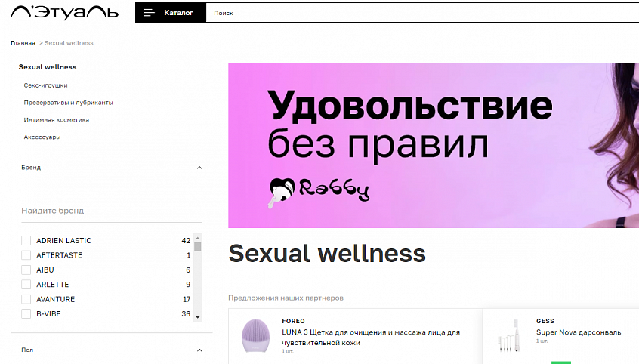Click the GESS brand name
The height and width of the screenshot is (364, 639).
(545, 321)
